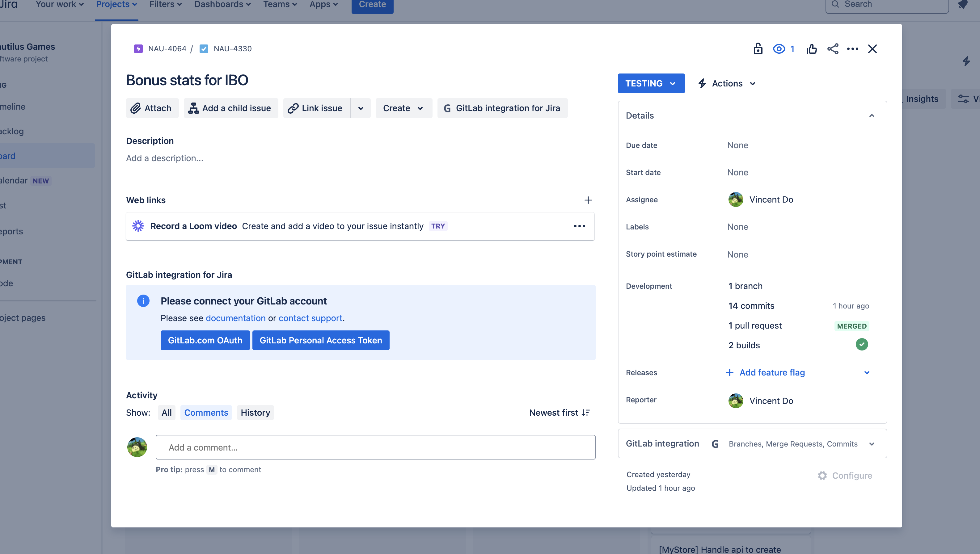Expand the GitLab integration panel

pos(872,444)
